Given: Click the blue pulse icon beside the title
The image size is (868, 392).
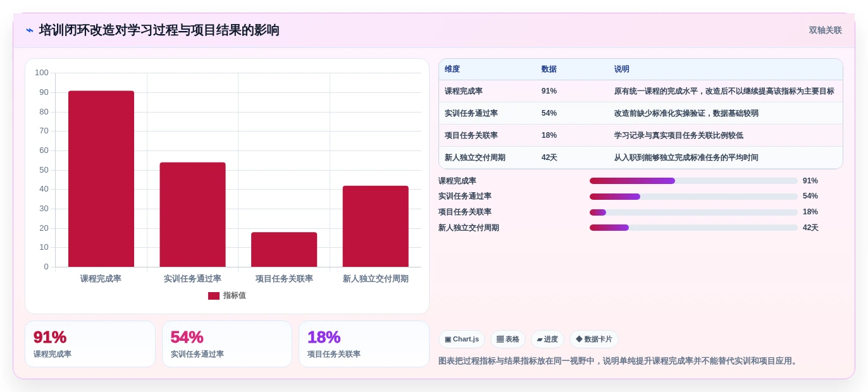Looking at the screenshot, I should pyautogui.click(x=30, y=30).
